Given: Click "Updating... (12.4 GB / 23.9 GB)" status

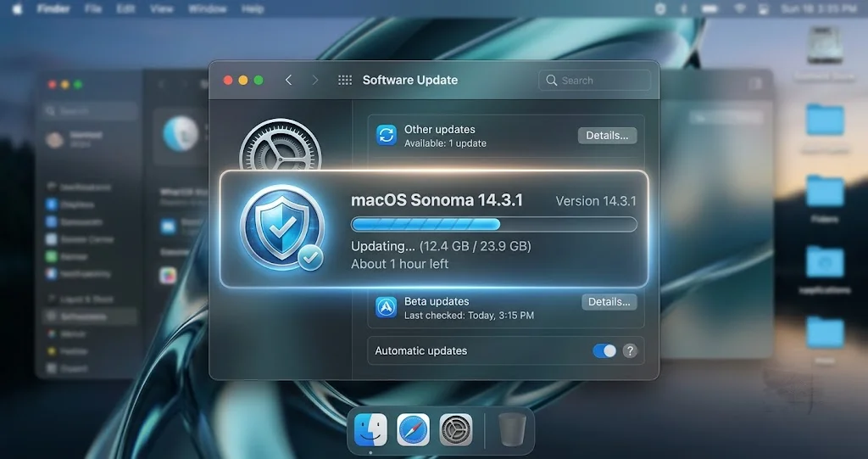Looking at the screenshot, I should point(441,246).
